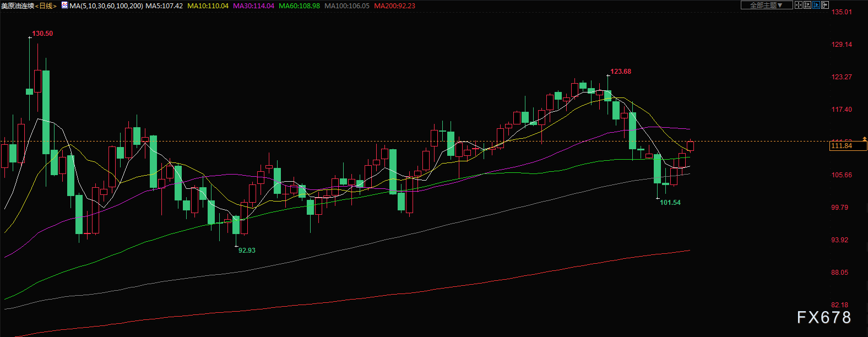Click the MA30:114.04 value
The image size is (868, 337).
click(x=254, y=6)
